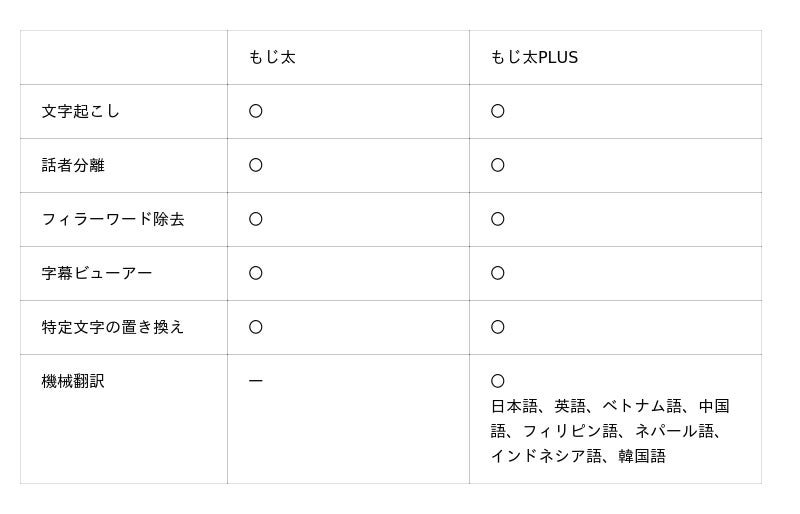Click the もじ太 column header

(x=272, y=58)
